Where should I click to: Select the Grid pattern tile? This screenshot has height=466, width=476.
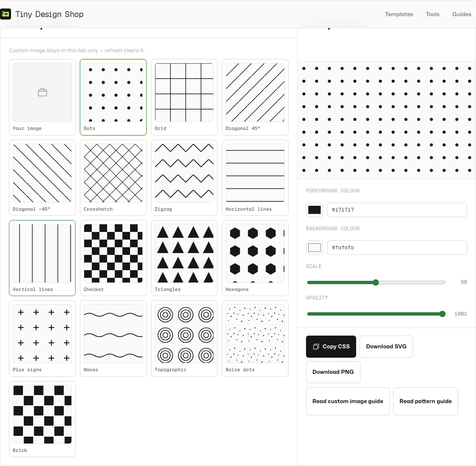click(x=184, y=97)
